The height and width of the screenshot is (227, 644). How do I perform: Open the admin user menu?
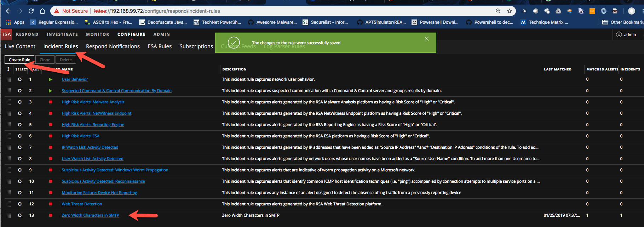(626, 34)
